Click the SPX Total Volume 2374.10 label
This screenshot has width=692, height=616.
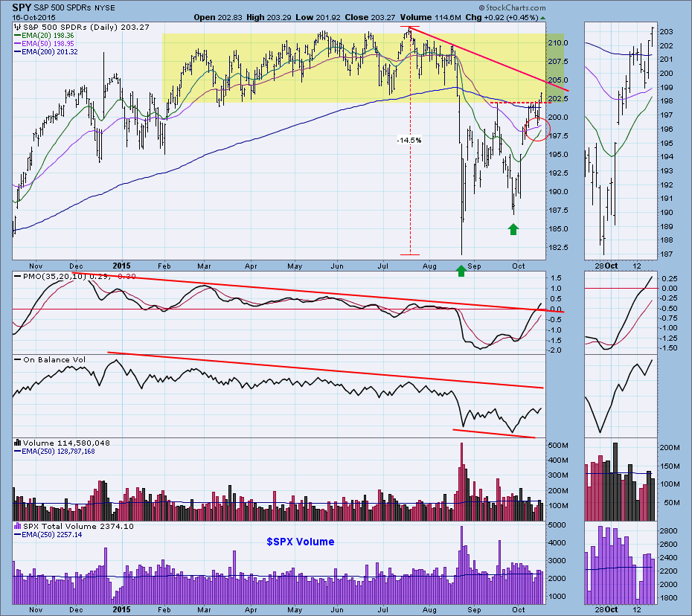[x=78, y=527]
